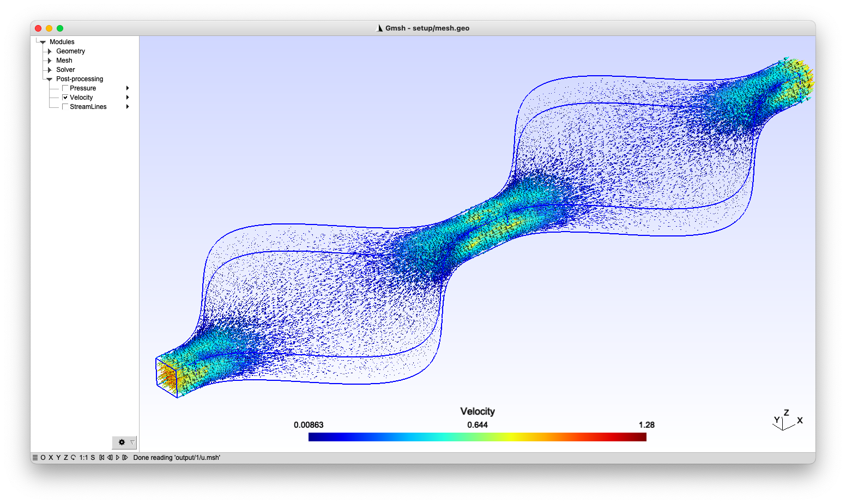Set view along the Y axis
The width and height of the screenshot is (846, 504).
coord(58,458)
